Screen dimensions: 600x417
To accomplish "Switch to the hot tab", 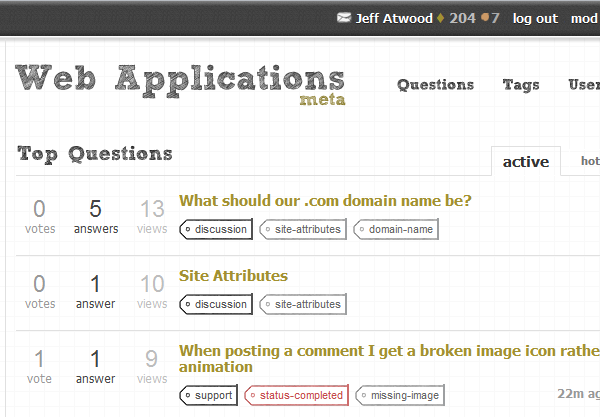I will point(590,161).
